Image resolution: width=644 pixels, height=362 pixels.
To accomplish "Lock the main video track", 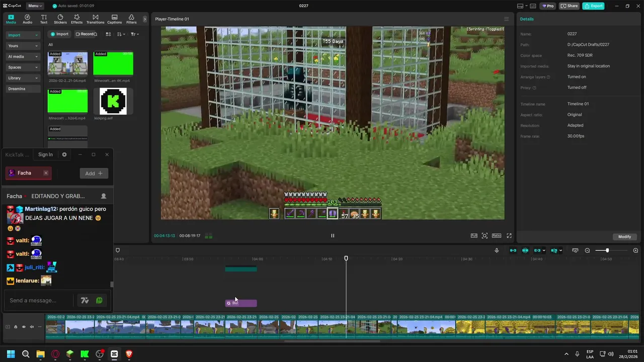I will pyautogui.click(x=16, y=327).
